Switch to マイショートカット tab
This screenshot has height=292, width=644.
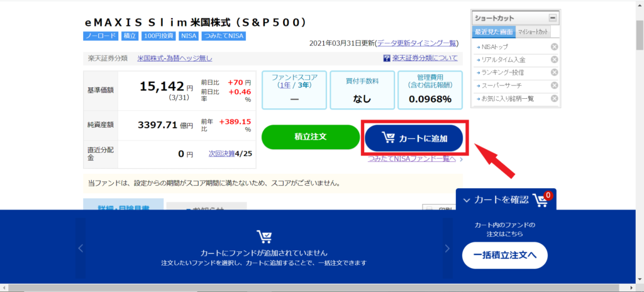(532, 31)
